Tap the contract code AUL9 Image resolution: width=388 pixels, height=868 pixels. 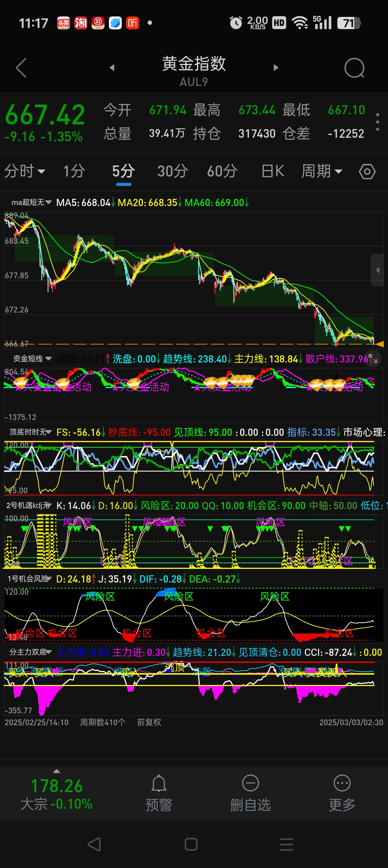[x=194, y=82]
